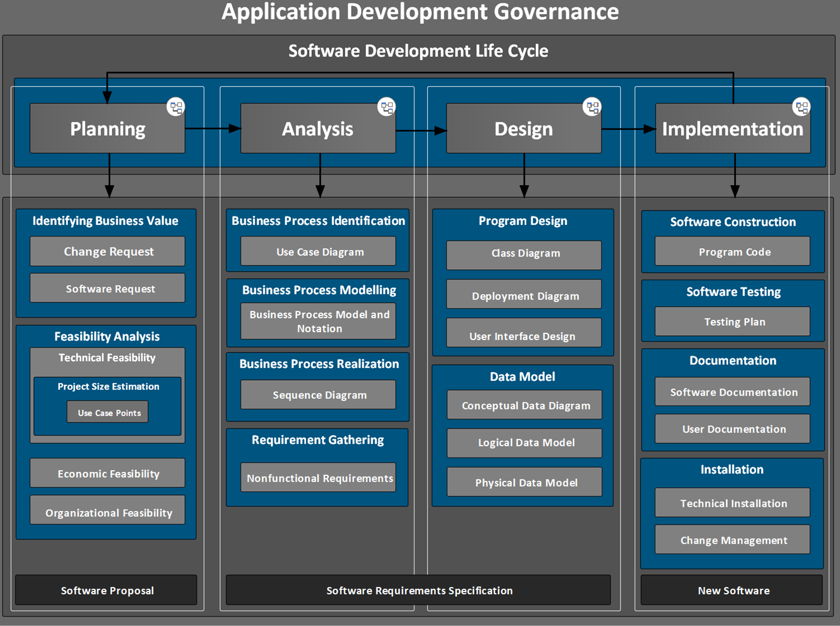840x626 pixels.
Task: Click the Installation group heading
Action: (x=732, y=470)
